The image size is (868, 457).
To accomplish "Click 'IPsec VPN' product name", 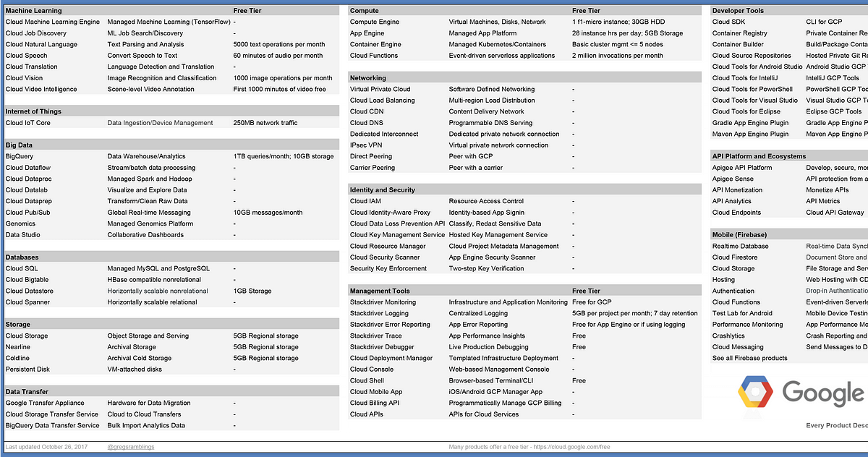I will coord(366,145).
